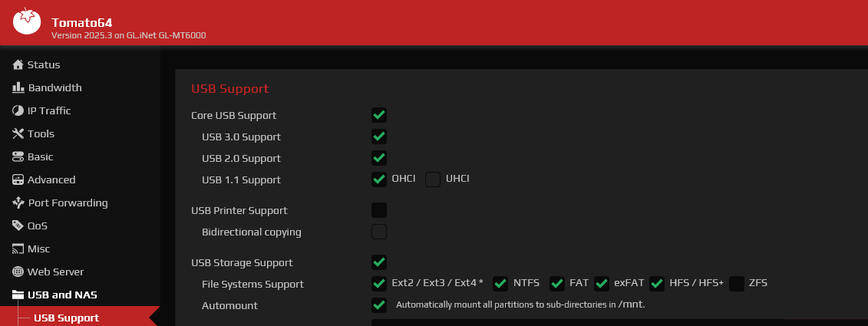Click the Status house icon
868x326 pixels.
[18, 64]
